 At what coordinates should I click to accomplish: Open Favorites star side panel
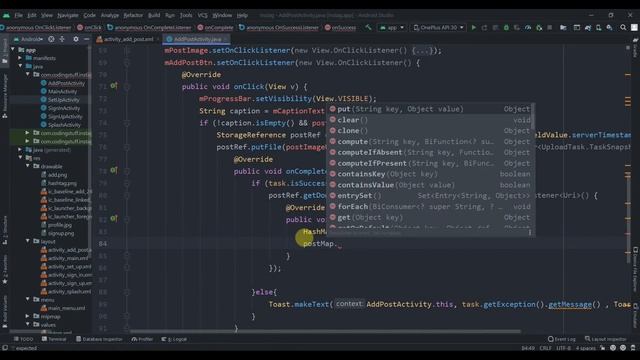(4, 269)
